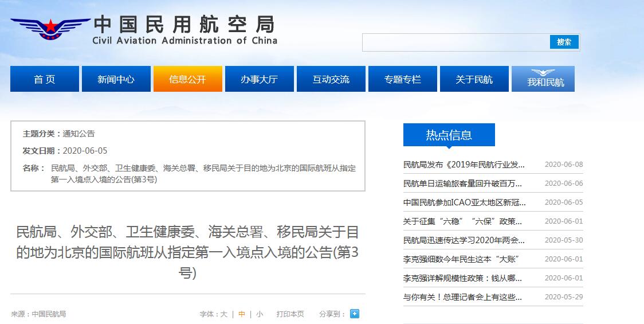Set font size to 大 large
Viewport: 644px width, 324px height.
point(223,314)
